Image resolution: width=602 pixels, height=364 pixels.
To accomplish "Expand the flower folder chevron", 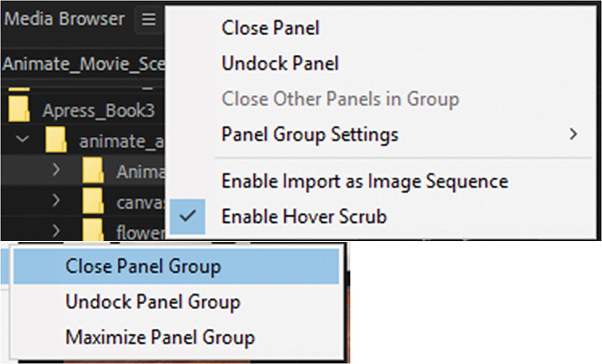I will [x=56, y=230].
